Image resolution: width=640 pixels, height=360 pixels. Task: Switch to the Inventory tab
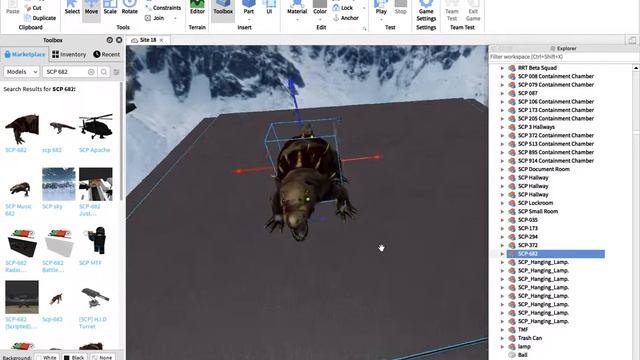(69, 54)
